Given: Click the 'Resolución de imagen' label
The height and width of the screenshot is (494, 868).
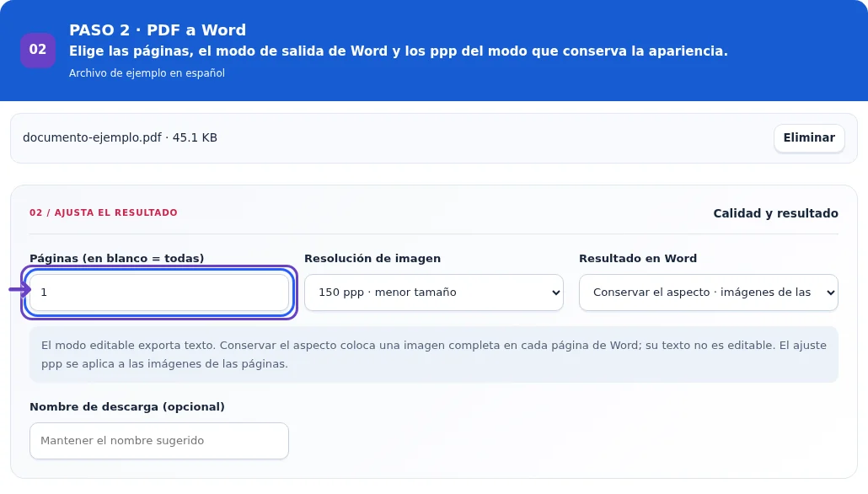Looking at the screenshot, I should coord(372,259).
